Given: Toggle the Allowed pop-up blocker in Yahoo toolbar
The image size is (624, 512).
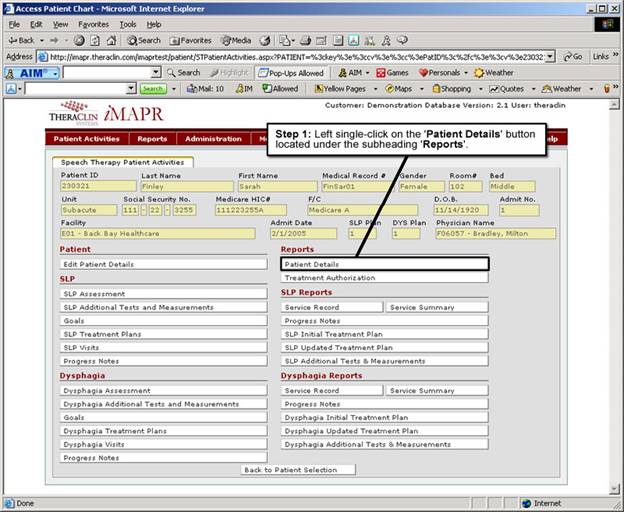Looking at the screenshot, I should (280, 89).
